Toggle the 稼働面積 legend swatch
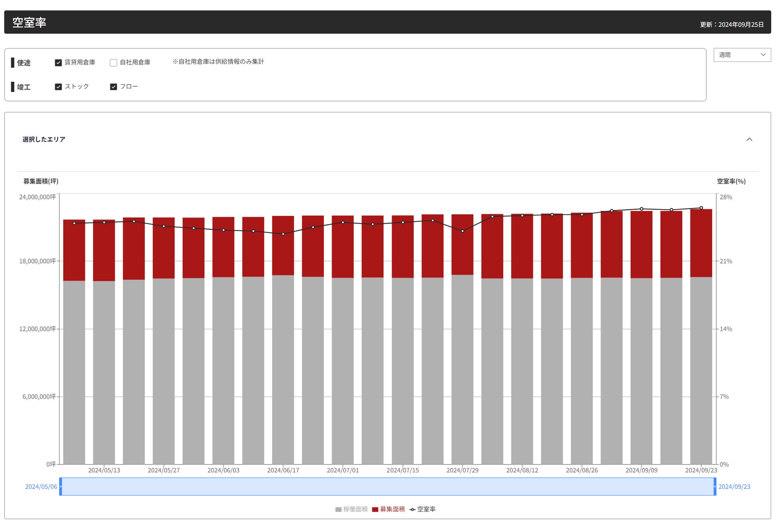The height and width of the screenshot is (532, 778). tap(338, 510)
